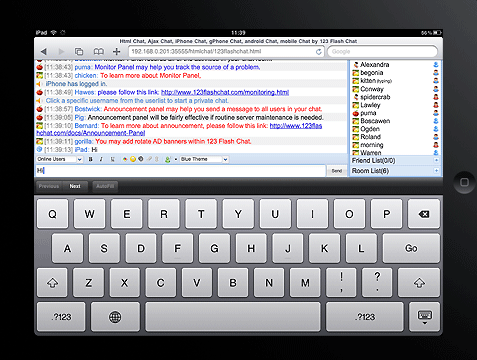Tap the Q key on keyboard
Image resolution: width=477 pixels, height=360 pixels.
click(53, 214)
